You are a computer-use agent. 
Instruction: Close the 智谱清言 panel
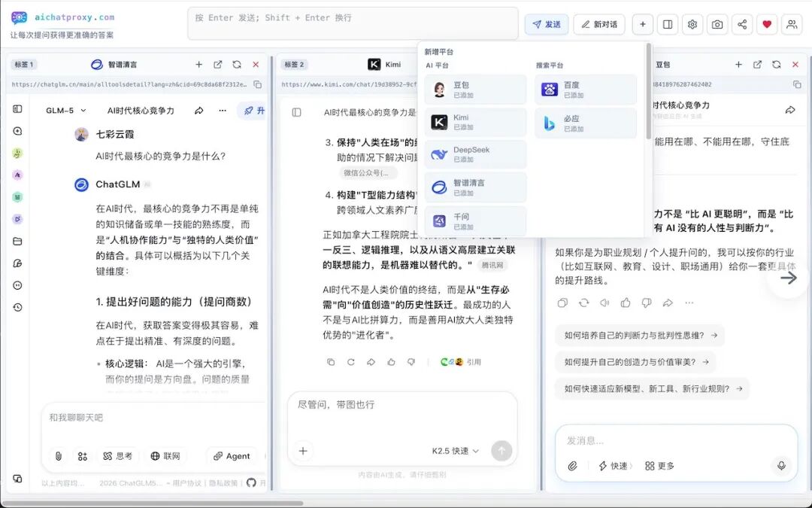[256, 64]
